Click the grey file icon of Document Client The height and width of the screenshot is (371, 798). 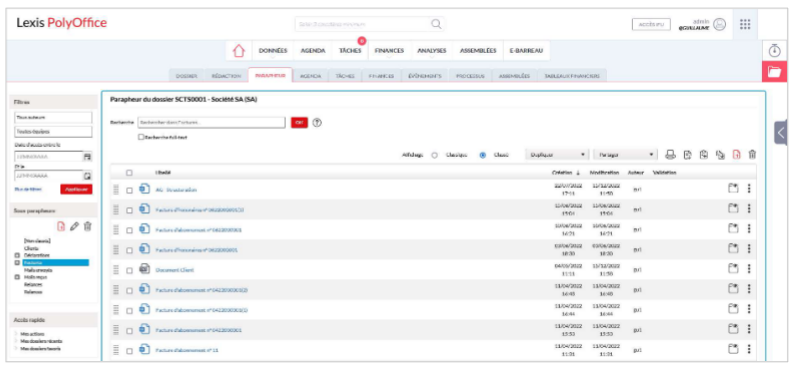pyautogui.click(x=145, y=269)
